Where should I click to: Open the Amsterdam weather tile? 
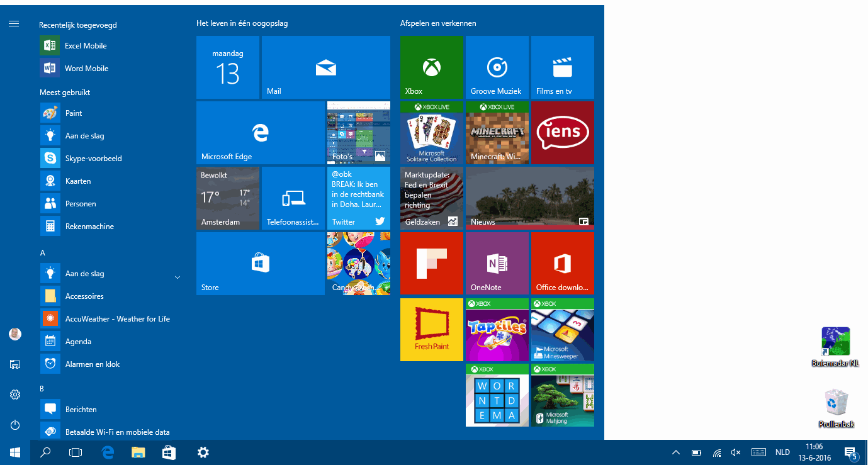point(228,198)
